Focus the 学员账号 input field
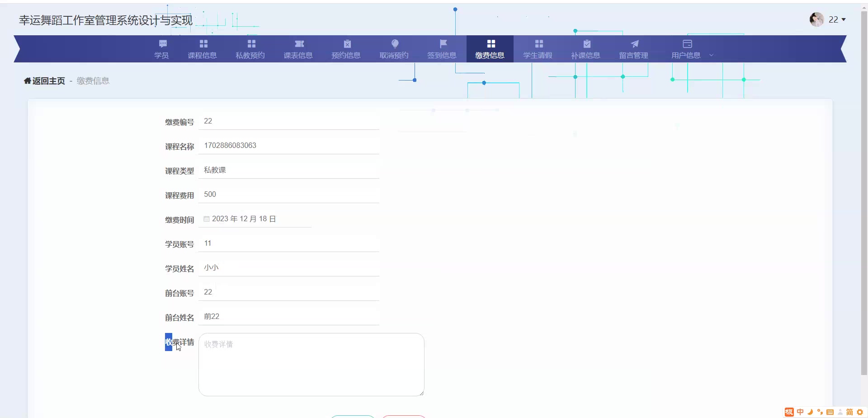Viewport: 868px width, 418px height. coord(289,243)
